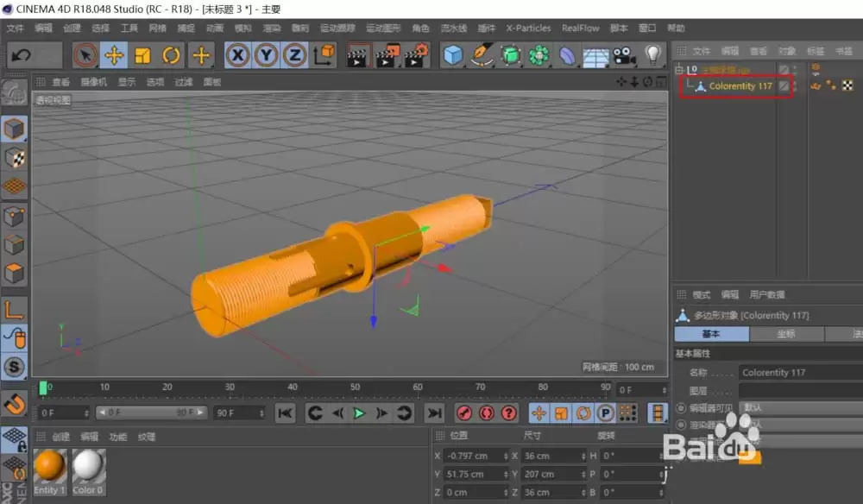Open the X-Particles menu
The image size is (863, 504).
pyautogui.click(x=527, y=28)
